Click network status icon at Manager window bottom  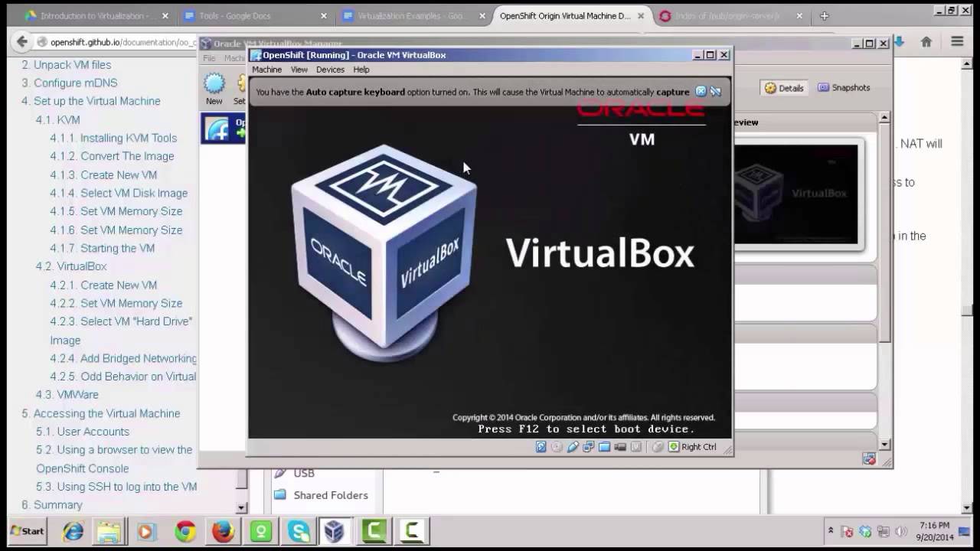click(869, 458)
